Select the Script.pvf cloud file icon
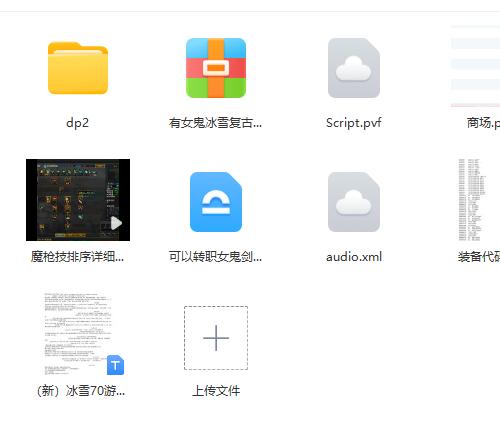500x439 pixels. [354, 68]
